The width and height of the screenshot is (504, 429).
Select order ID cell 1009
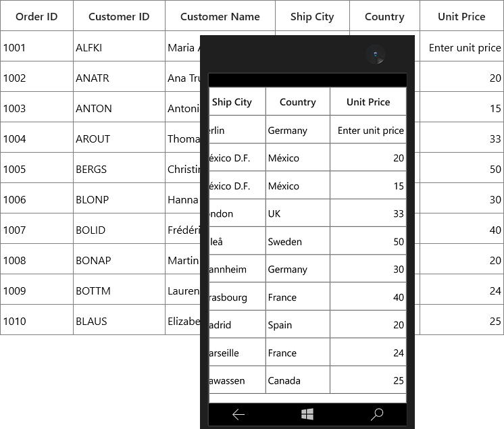(36, 289)
